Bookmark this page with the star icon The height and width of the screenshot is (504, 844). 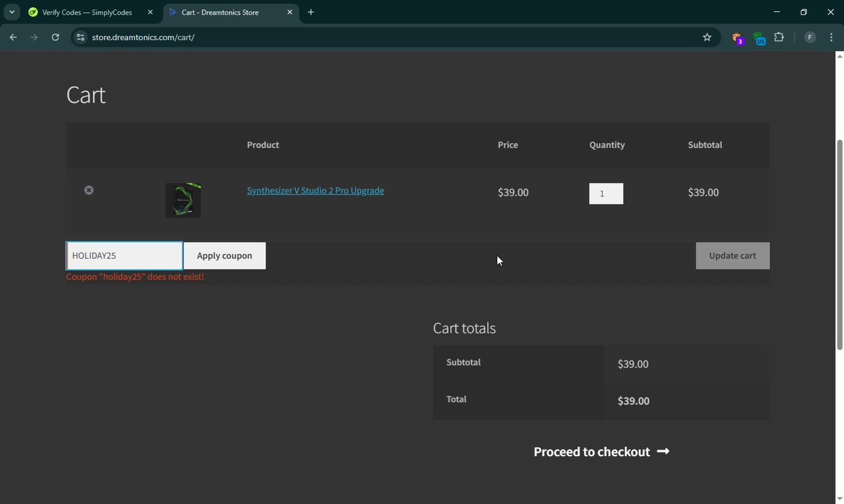pyautogui.click(x=707, y=38)
